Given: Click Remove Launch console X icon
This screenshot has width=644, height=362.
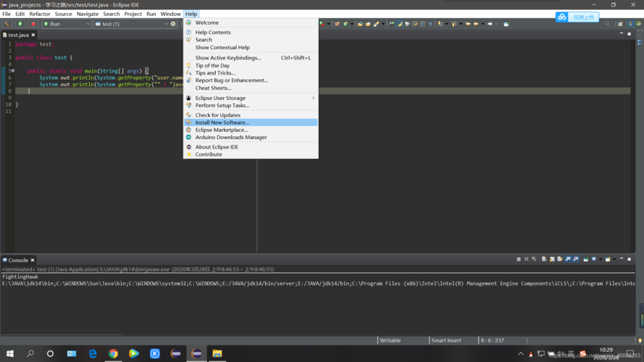Looking at the screenshot, I should [526, 259].
